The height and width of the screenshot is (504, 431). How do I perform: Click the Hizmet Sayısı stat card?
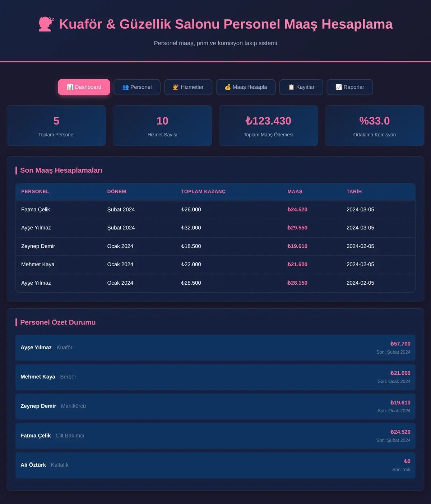pos(162,126)
